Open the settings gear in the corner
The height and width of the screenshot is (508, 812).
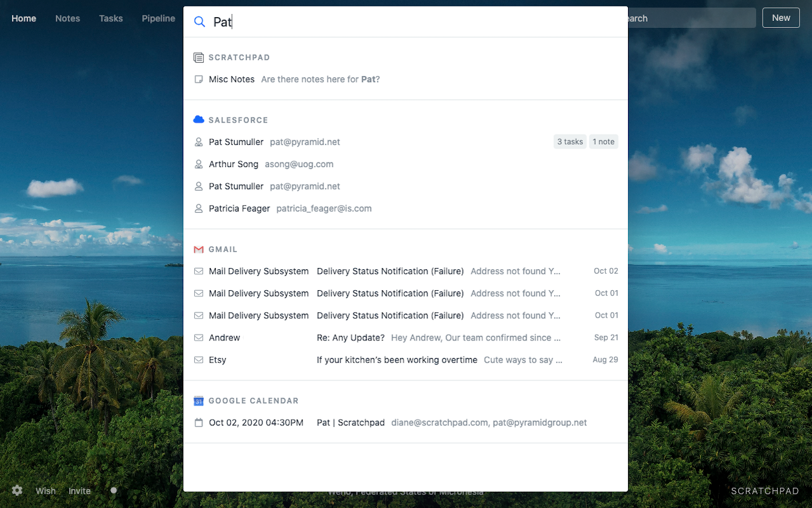(16, 490)
